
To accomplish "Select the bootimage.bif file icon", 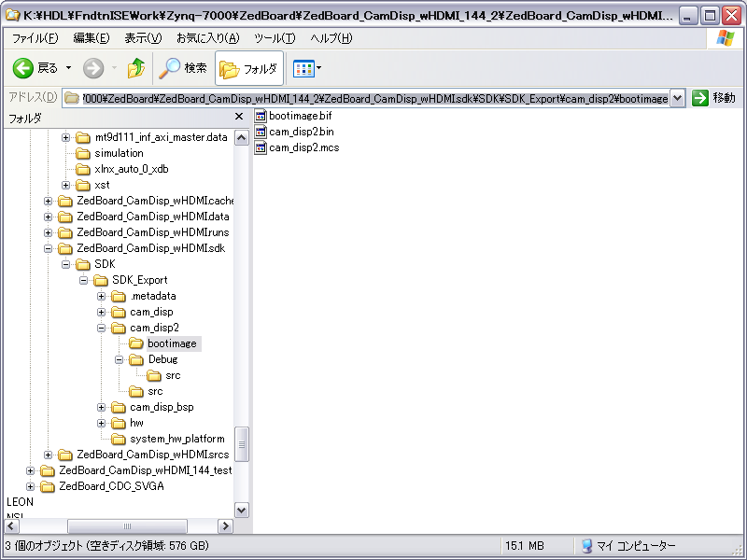I will click(261, 116).
